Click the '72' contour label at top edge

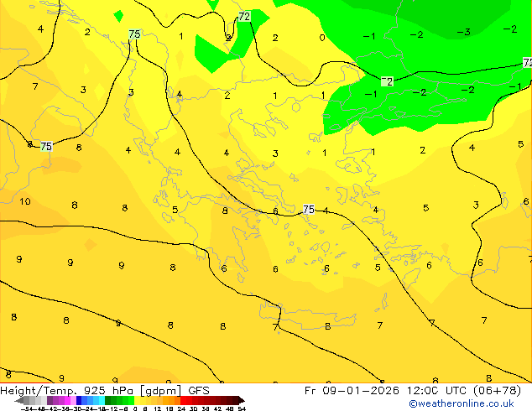point(244,16)
